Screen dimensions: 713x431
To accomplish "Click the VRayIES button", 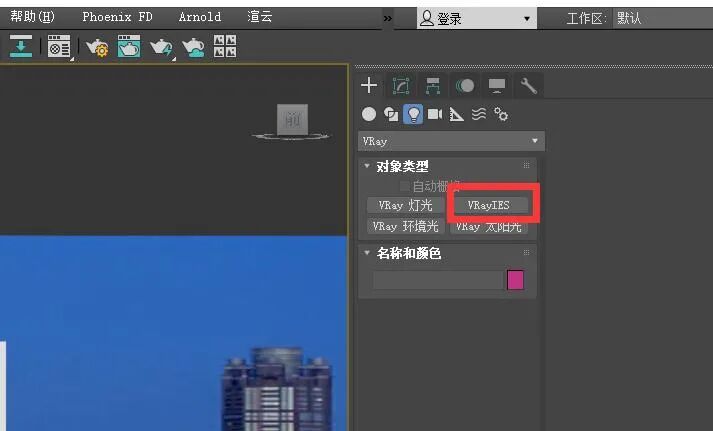I will tap(489, 205).
